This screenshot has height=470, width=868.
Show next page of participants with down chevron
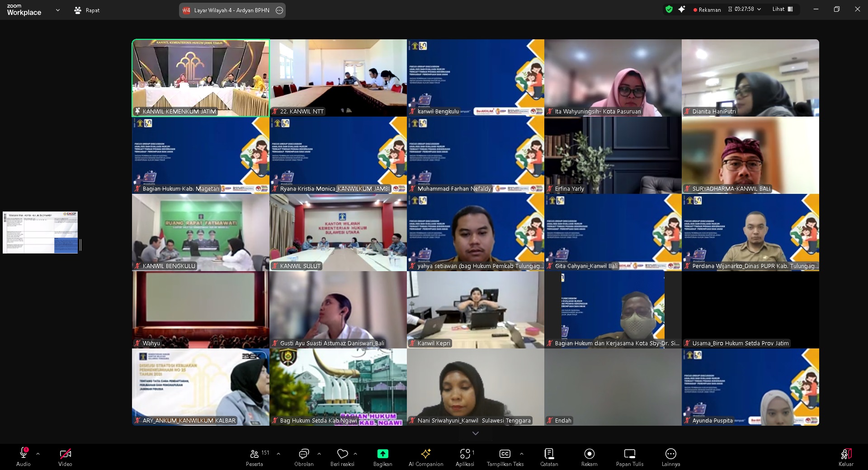click(x=475, y=433)
